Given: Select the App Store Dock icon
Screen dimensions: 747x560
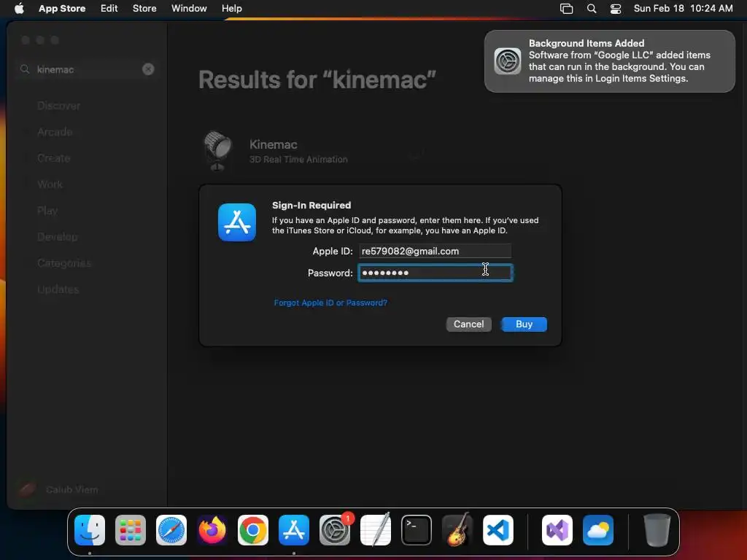Looking at the screenshot, I should tap(294, 530).
